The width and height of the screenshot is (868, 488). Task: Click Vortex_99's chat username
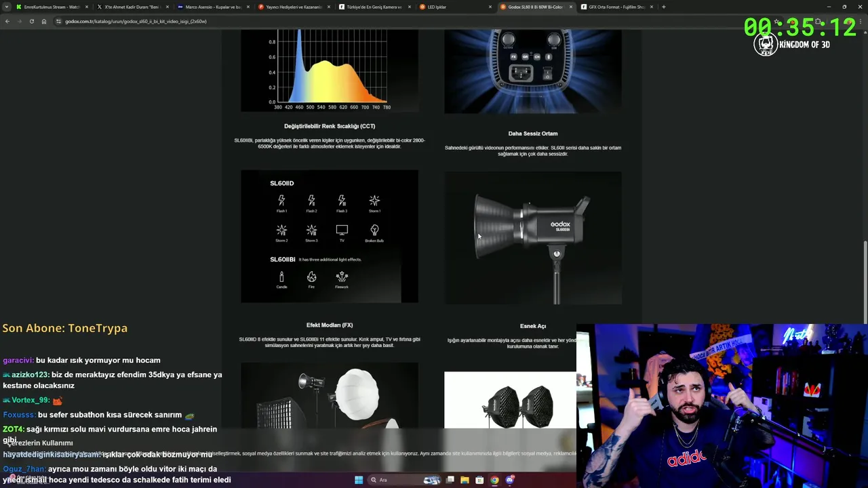(31, 401)
